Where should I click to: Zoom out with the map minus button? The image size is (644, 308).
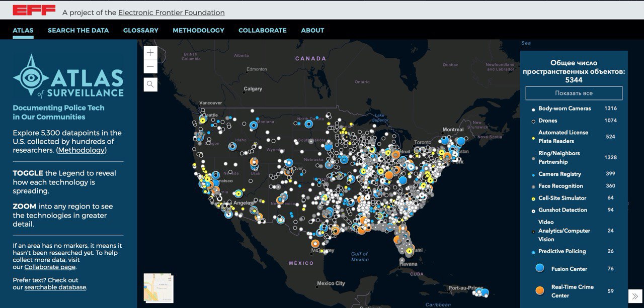point(150,67)
